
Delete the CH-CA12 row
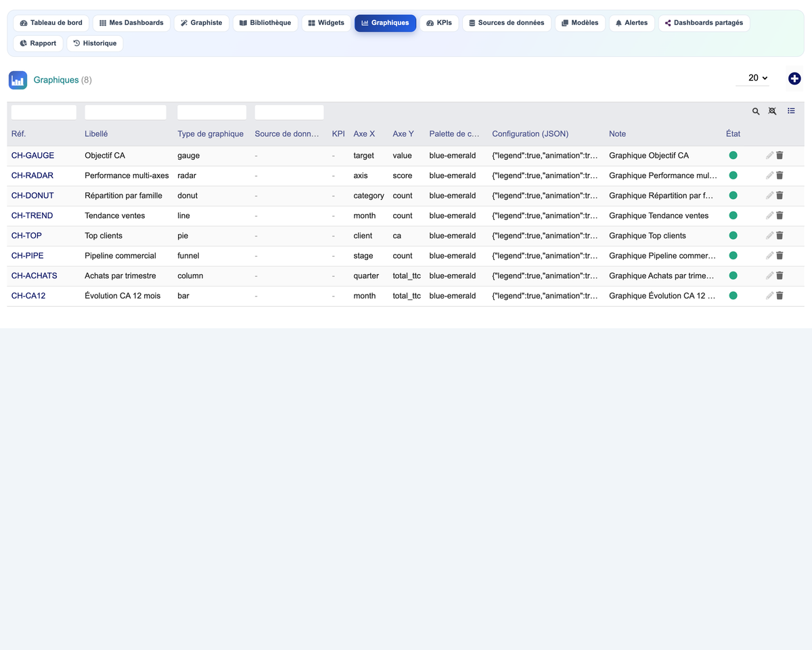(780, 296)
